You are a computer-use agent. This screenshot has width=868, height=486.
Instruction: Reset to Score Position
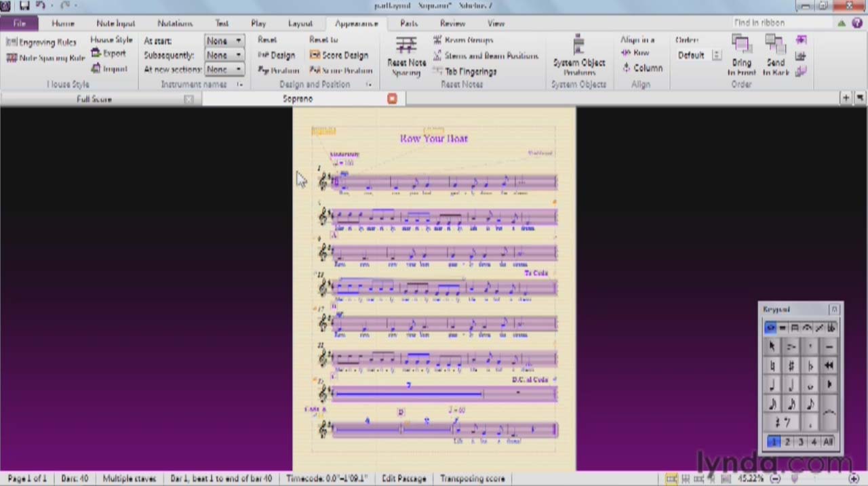click(341, 70)
